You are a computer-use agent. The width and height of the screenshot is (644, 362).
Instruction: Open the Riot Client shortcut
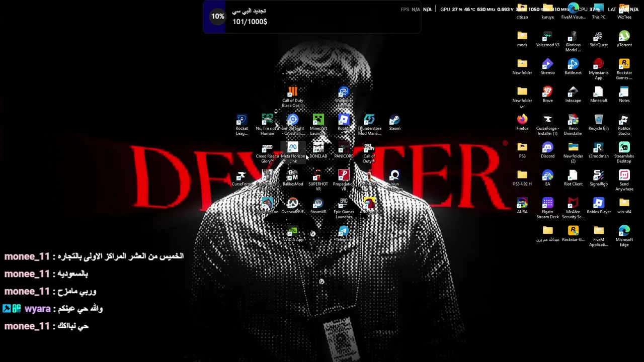click(573, 178)
